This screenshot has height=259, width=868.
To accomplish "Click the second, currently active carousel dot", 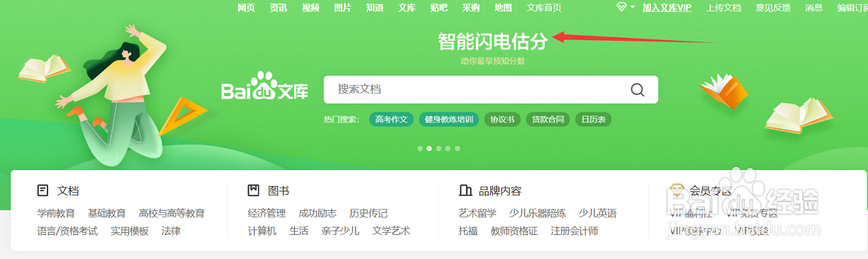I will (x=429, y=149).
